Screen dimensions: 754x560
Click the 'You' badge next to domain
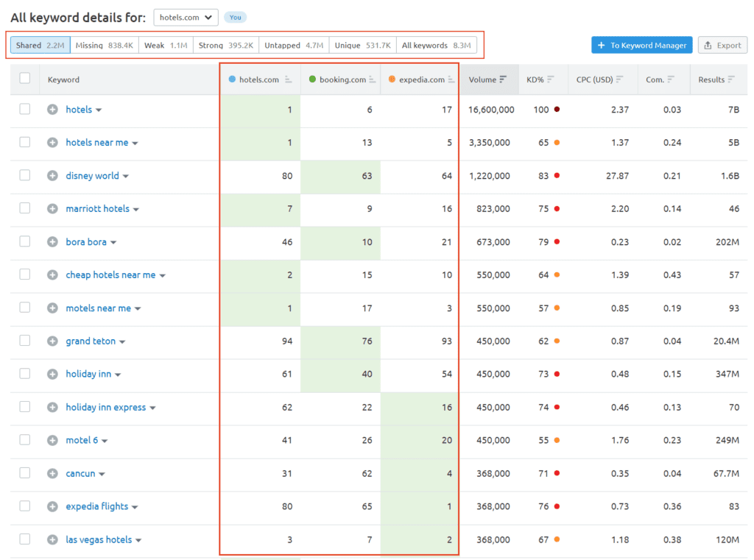235,18
